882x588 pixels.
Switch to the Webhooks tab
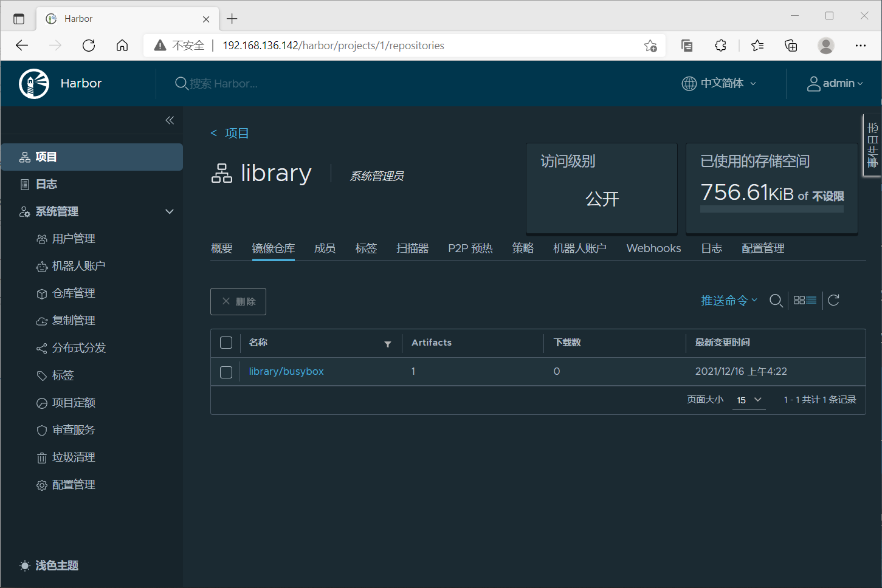coord(654,248)
